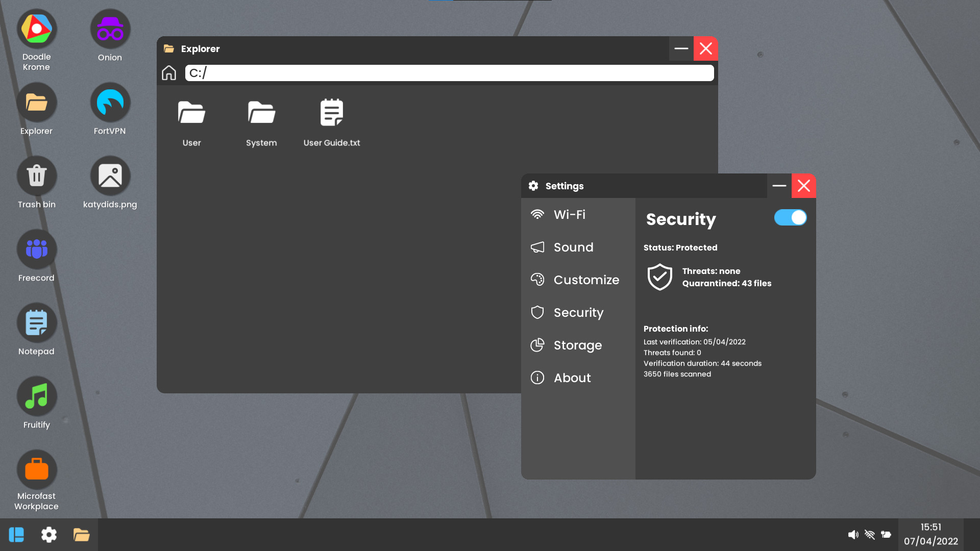This screenshot has height=551, width=980.
Task: Connect with FortVPN
Action: tap(110, 102)
